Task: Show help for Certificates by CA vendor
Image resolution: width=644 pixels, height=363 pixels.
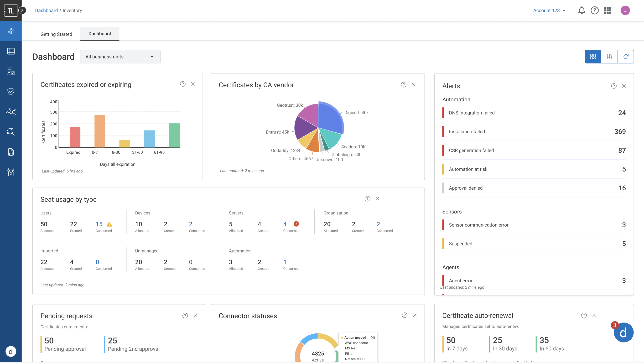Action: pos(404,85)
